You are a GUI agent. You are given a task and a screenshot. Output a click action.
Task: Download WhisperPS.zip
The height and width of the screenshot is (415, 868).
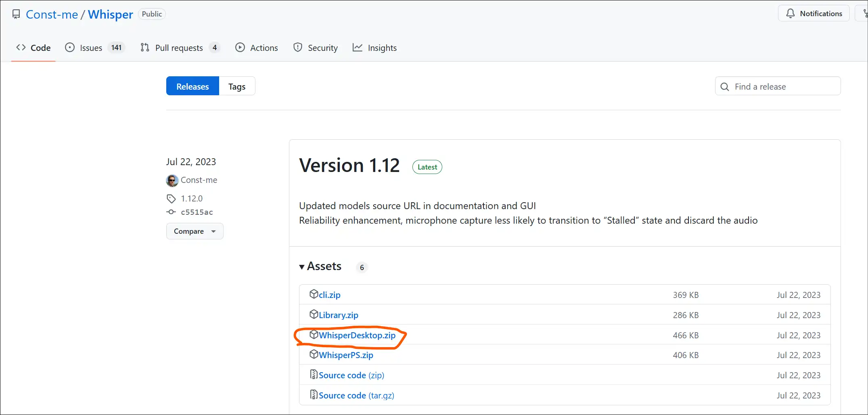(x=346, y=355)
